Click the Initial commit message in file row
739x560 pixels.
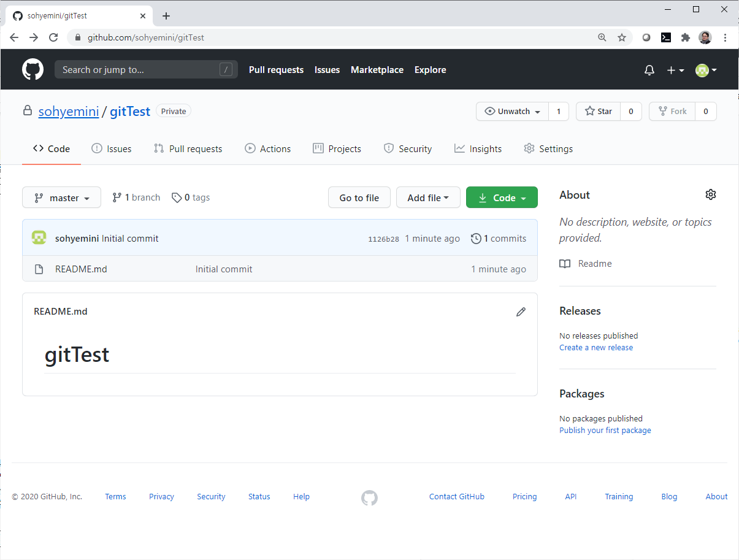[224, 269]
